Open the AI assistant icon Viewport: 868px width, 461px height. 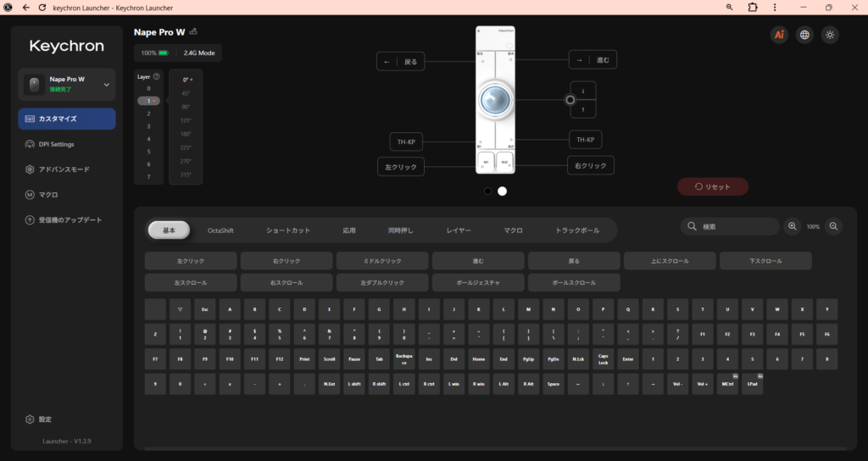pos(779,35)
